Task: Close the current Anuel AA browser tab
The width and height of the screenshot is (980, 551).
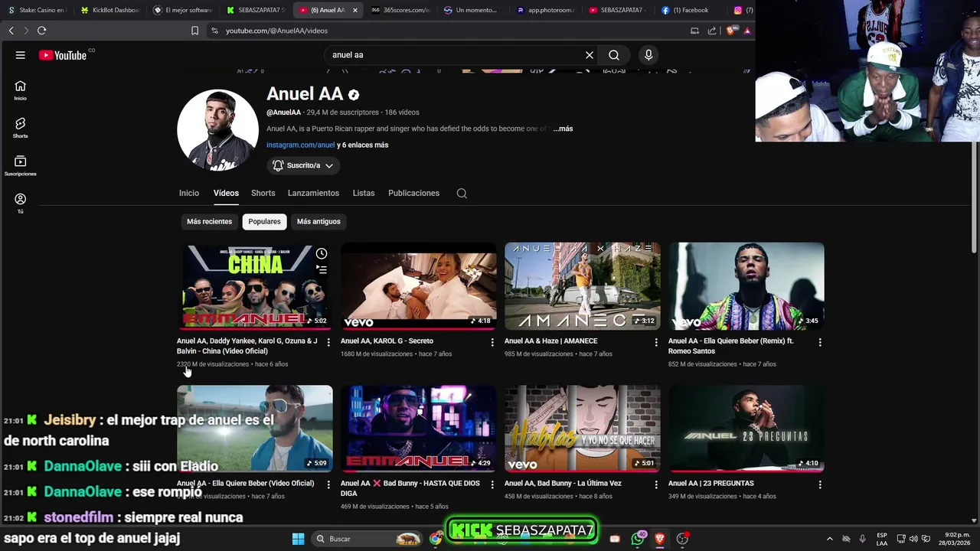Action: [354, 10]
